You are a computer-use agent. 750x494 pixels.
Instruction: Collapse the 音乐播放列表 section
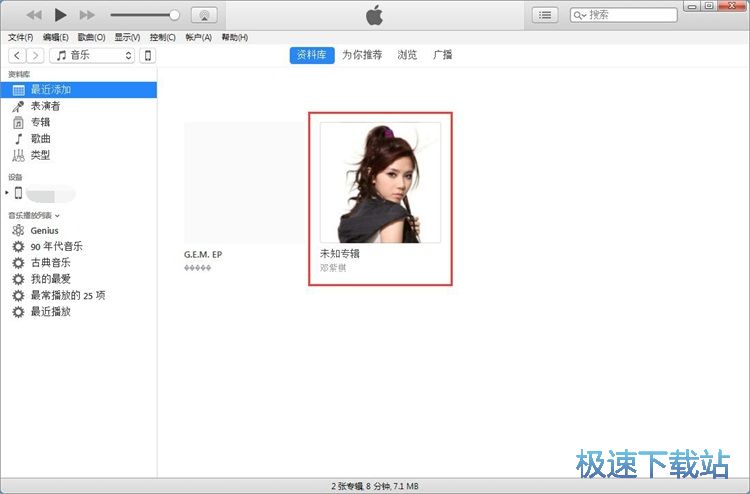pos(57,215)
